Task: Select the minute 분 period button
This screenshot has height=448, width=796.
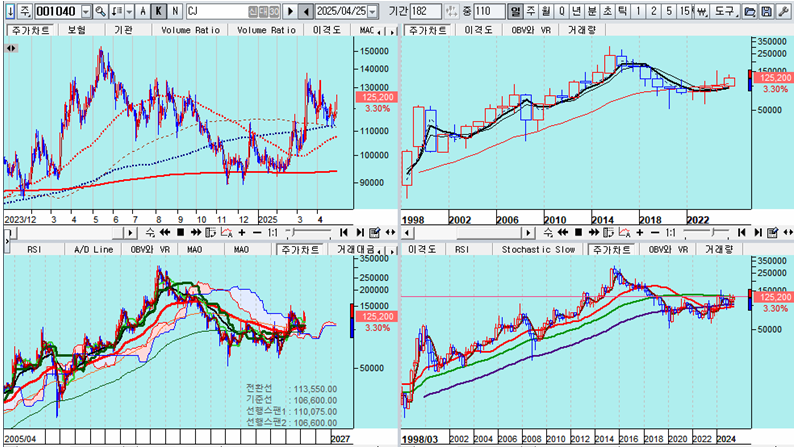Action: point(592,11)
